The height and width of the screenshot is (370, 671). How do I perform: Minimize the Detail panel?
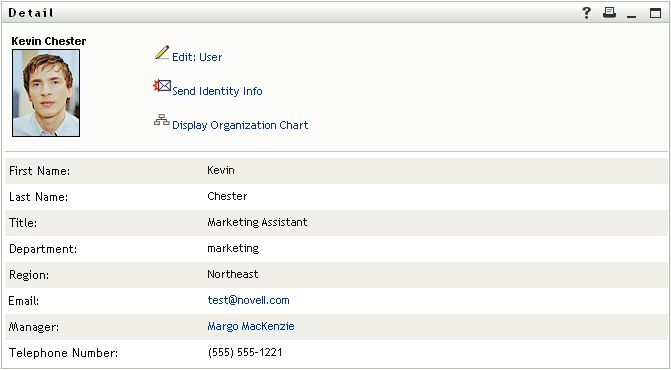coord(632,17)
